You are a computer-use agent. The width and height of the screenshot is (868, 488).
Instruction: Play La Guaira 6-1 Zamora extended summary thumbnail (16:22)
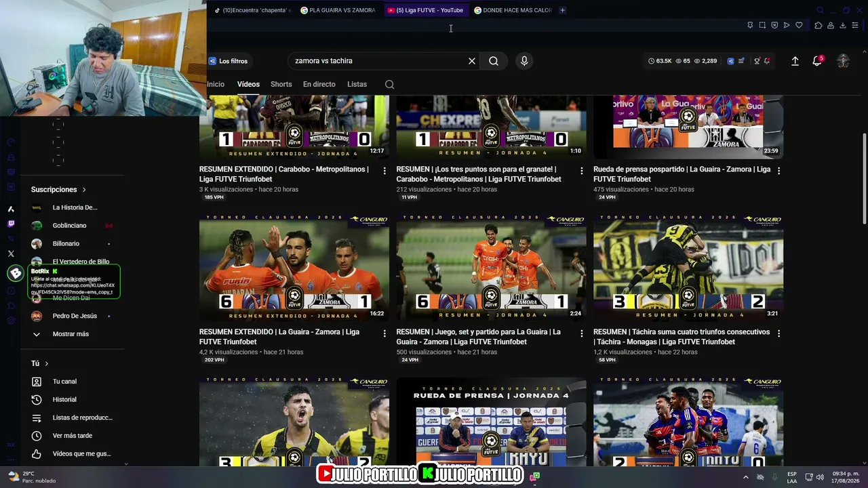tap(294, 268)
